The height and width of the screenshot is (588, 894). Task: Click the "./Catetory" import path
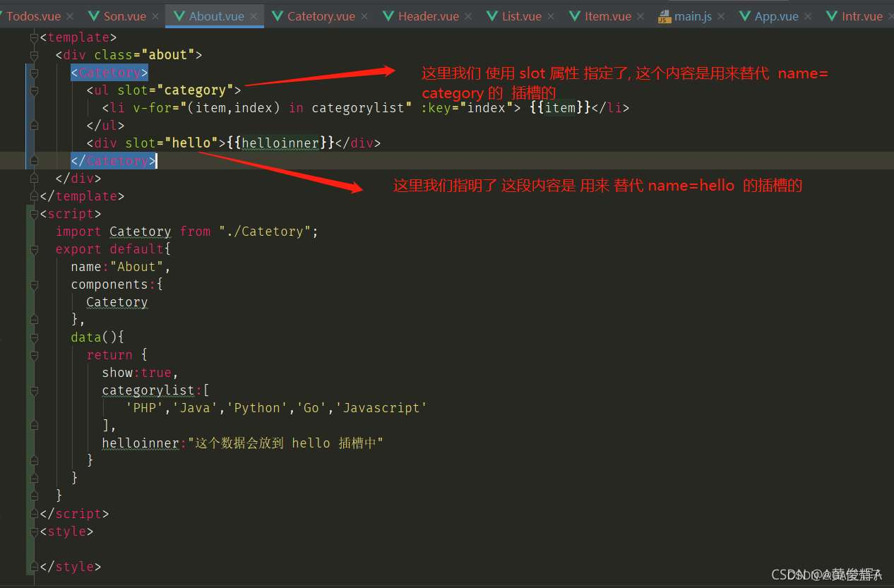coord(265,232)
